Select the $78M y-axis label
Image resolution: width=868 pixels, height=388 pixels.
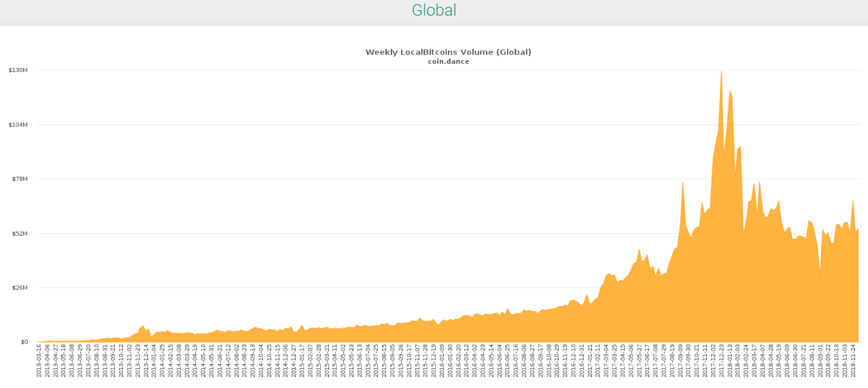18,179
